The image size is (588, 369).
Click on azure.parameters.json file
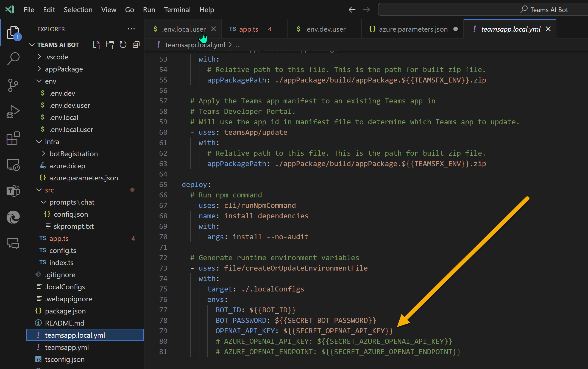pos(84,178)
